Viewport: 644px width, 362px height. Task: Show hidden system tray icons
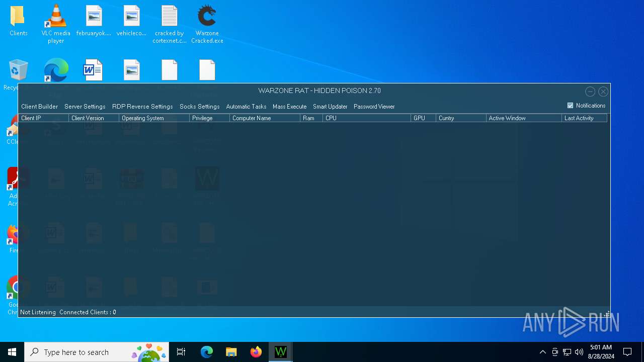[542, 352]
